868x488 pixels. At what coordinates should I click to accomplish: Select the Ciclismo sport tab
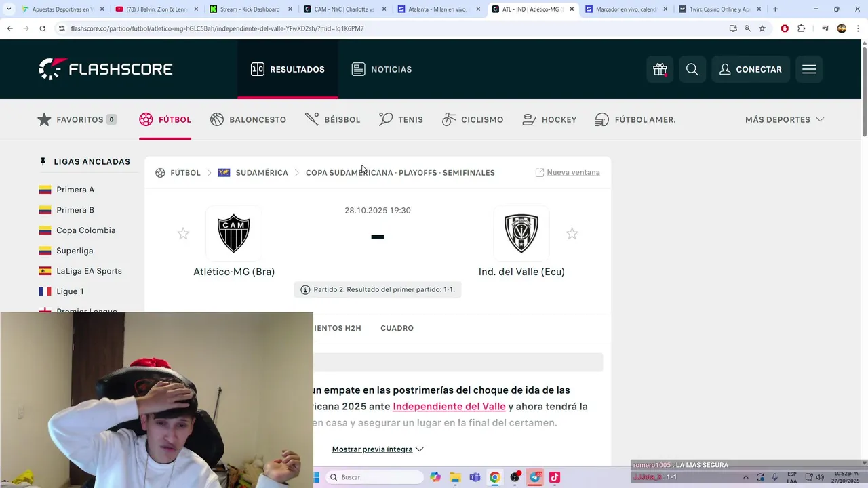473,119
